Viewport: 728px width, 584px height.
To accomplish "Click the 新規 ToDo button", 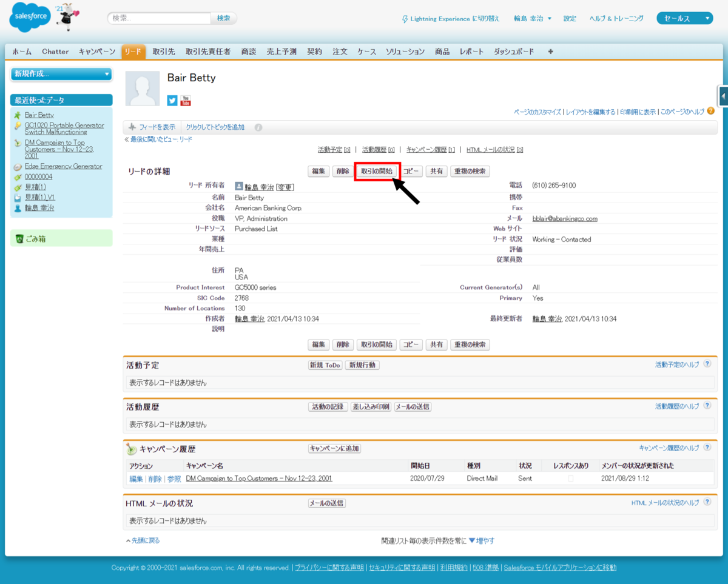I will point(325,365).
